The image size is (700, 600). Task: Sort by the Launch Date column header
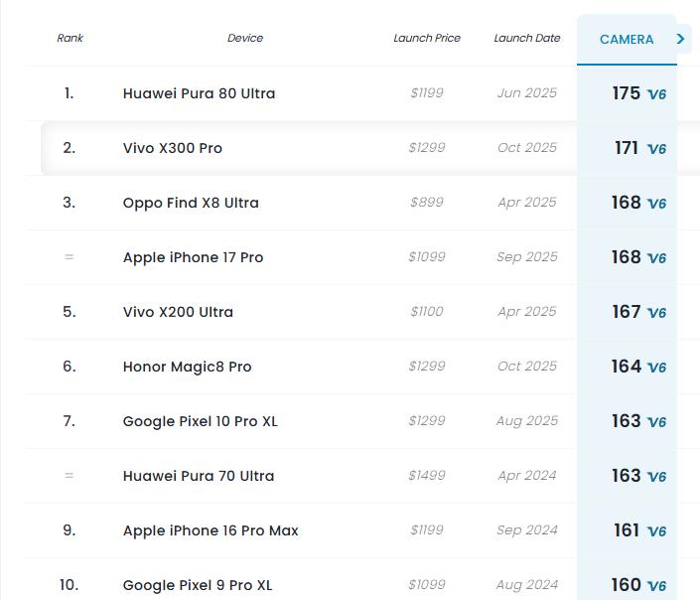tap(527, 38)
